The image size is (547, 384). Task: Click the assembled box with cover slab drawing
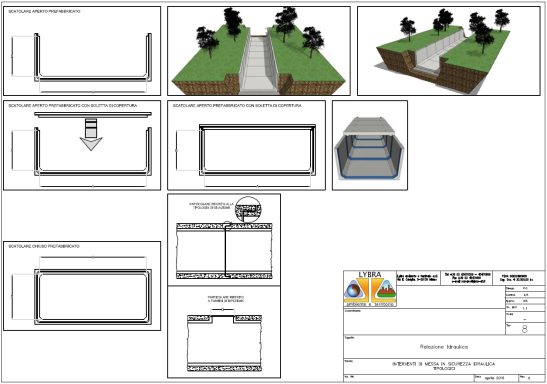point(246,145)
